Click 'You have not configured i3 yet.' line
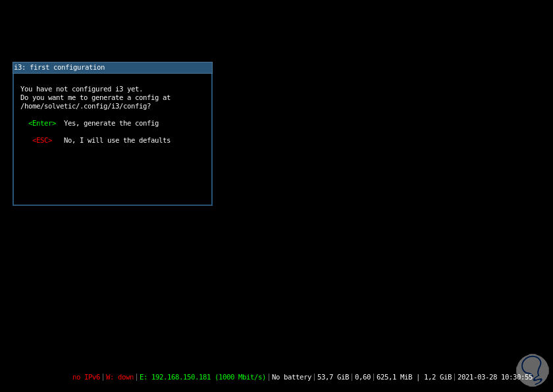The image size is (553, 392). 82,89
